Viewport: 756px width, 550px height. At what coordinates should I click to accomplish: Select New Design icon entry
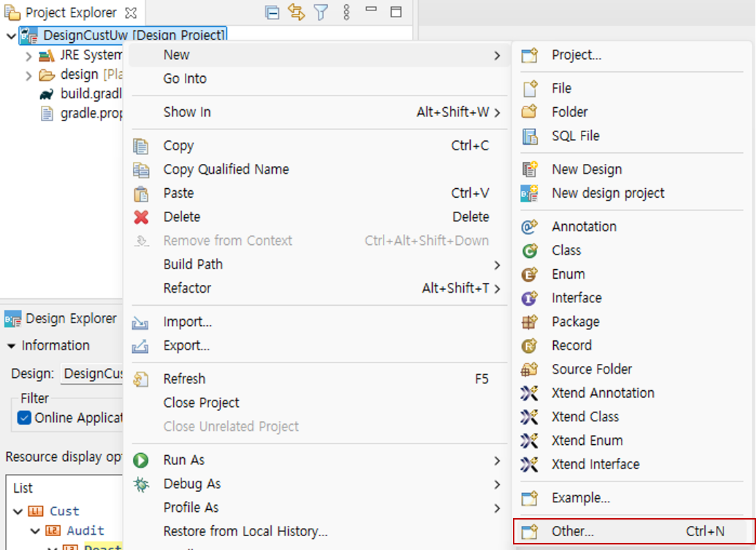586,169
